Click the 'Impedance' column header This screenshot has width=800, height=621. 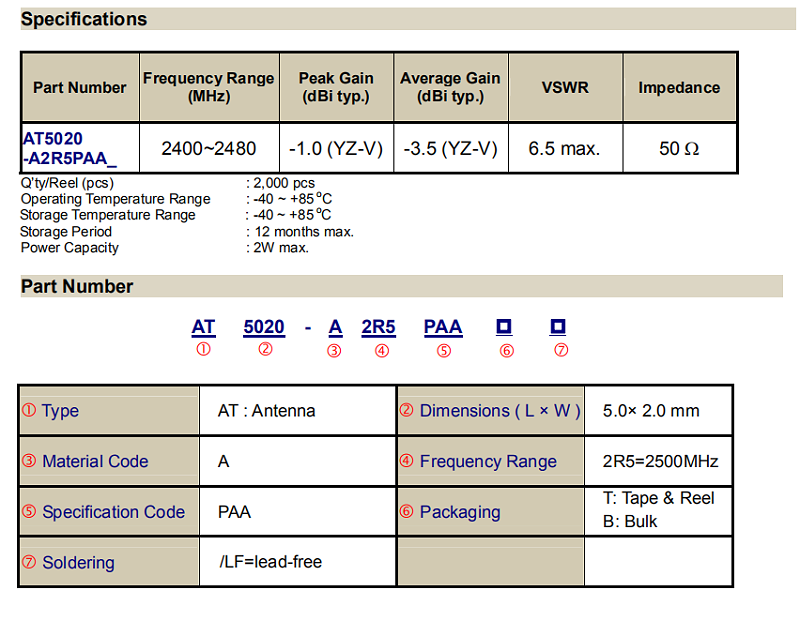pos(679,87)
